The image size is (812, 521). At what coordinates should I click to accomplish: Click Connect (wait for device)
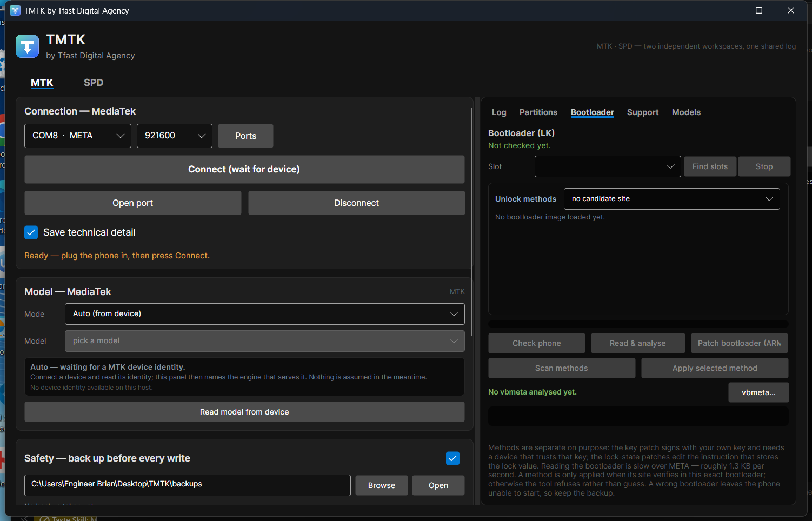pos(244,170)
